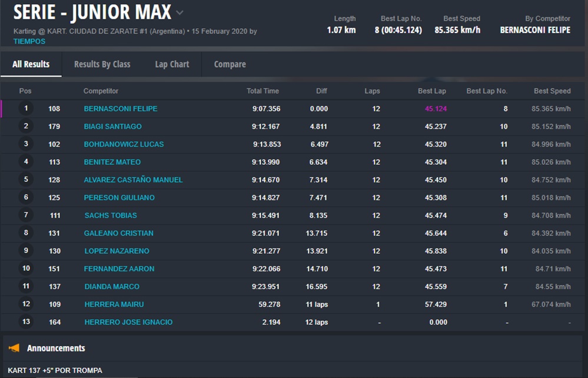The image size is (588, 378).
Task: Switch to the All Results tab
Action: coord(31,64)
